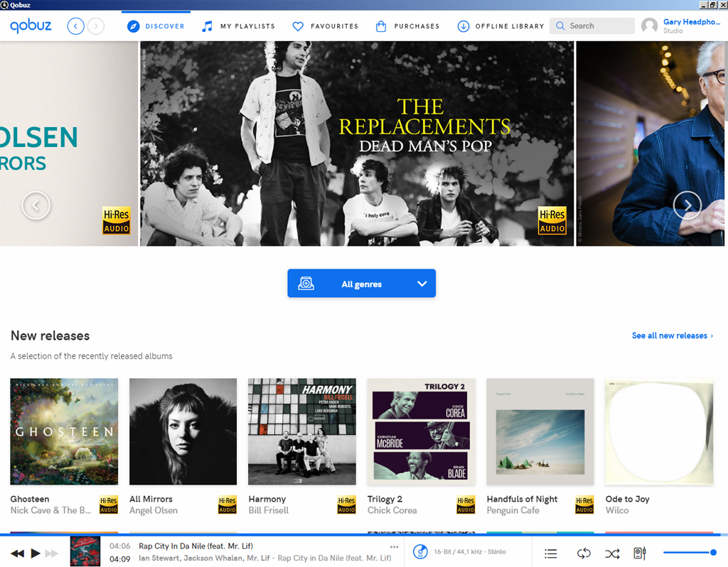
Task: Click the Offline Library download icon
Action: [x=464, y=26]
